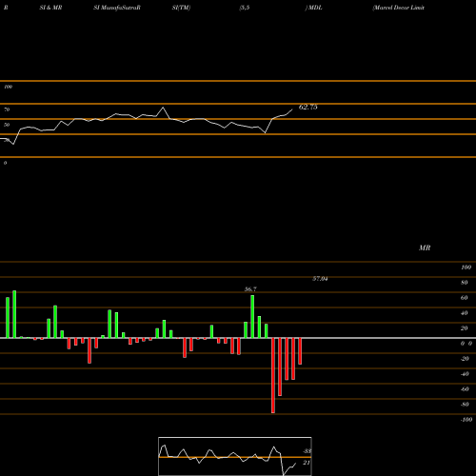This screenshot has width=476, height=476.
Task: Click the RSI chart's 50 axis label
Action: 7,125
